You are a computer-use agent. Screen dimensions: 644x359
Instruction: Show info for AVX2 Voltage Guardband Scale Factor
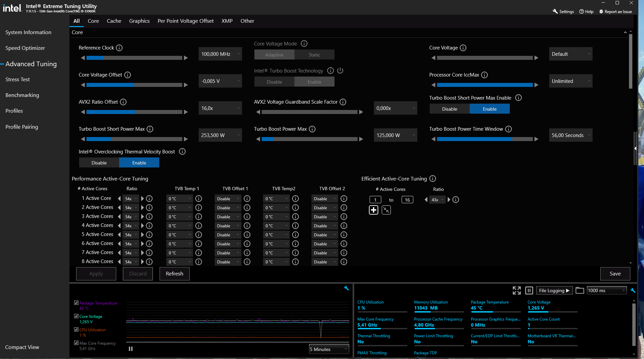[343, 102]
